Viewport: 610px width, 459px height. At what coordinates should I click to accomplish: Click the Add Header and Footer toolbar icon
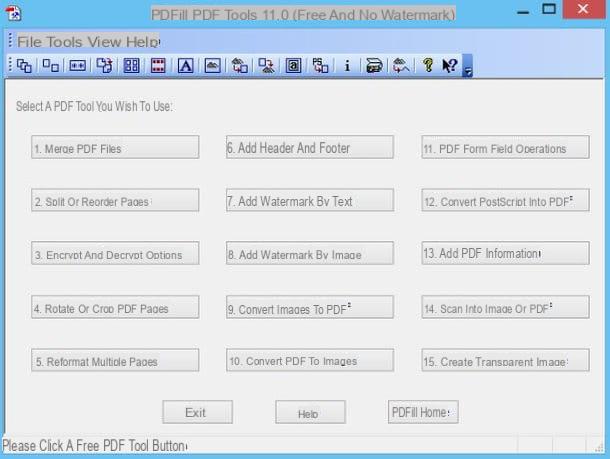click(158, 65)
